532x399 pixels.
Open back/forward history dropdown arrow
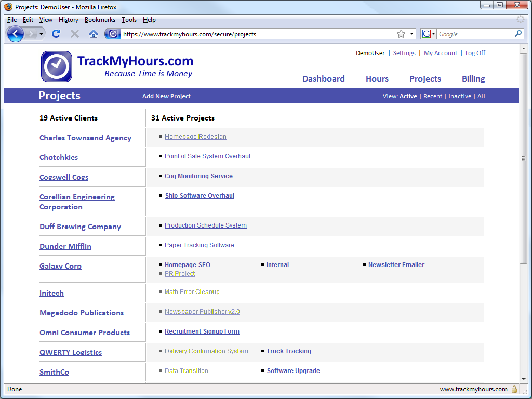pos(41,34)
